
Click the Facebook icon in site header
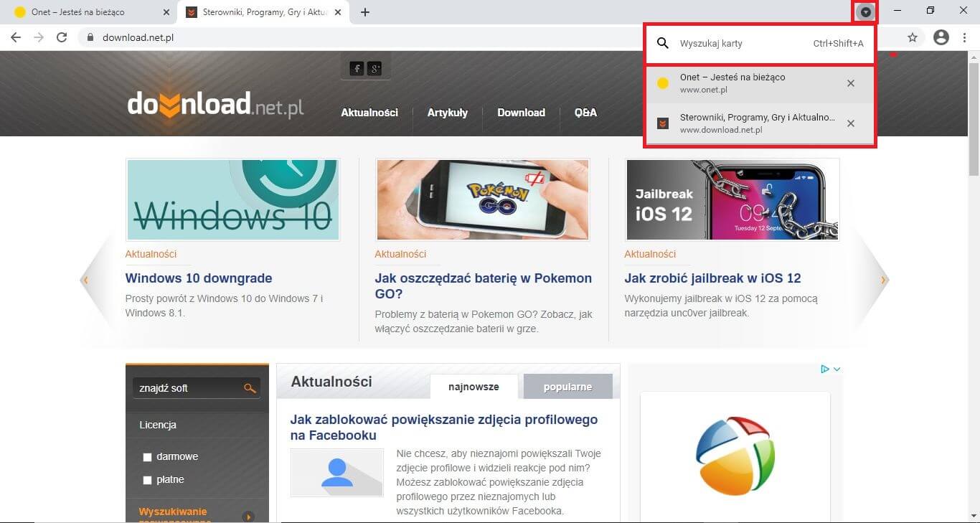pos(357,69)
